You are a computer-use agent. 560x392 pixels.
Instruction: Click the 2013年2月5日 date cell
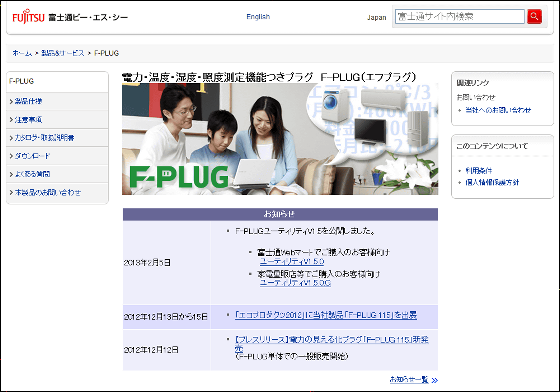pyautogui.click(x=167, y=263)
